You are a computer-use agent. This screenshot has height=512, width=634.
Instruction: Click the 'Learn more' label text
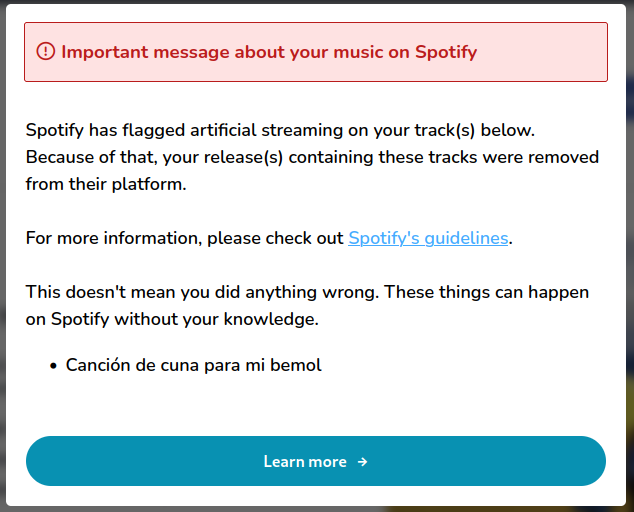(x=305, y=461)
